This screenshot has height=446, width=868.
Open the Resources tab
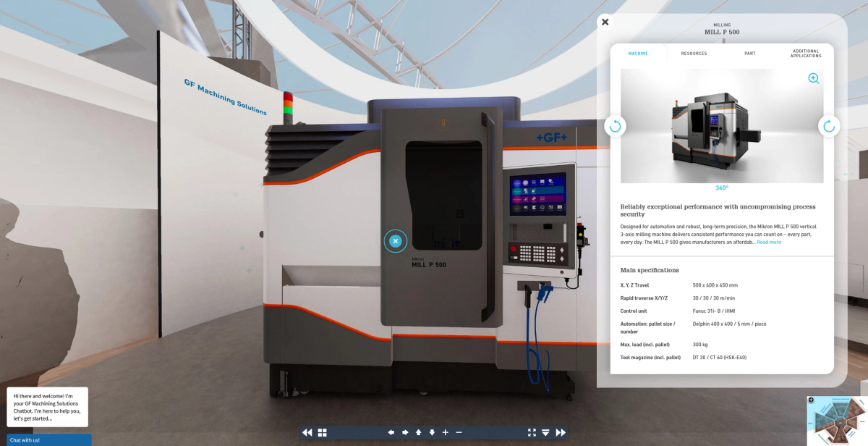(x=694, y=54)
